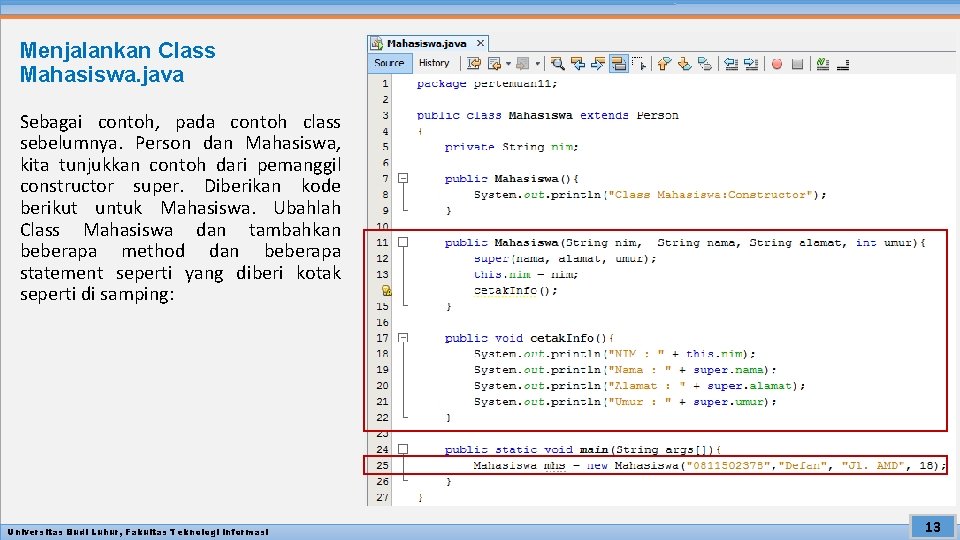This screenshot has height=540, width=960.
Task: Click 'extends' keyword on line 3
Action: (604, 115)
